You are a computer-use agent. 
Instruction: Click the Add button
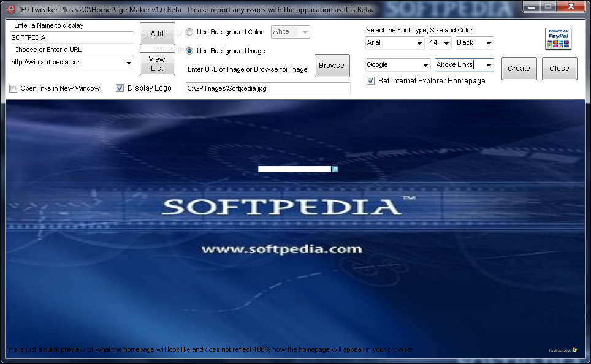pos(157,34)
